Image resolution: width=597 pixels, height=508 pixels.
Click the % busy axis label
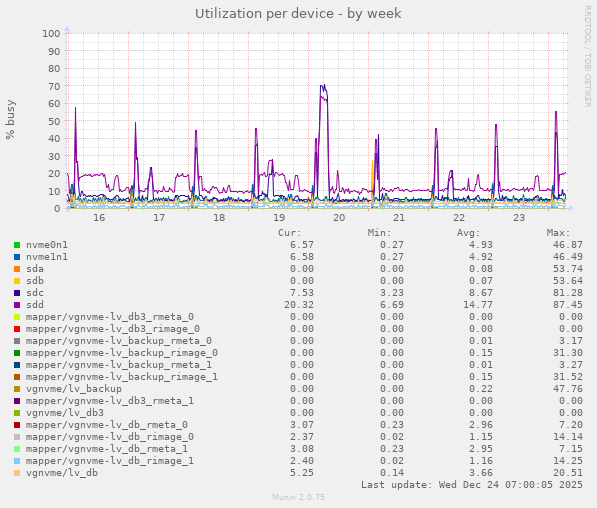(x=10, y=120)
